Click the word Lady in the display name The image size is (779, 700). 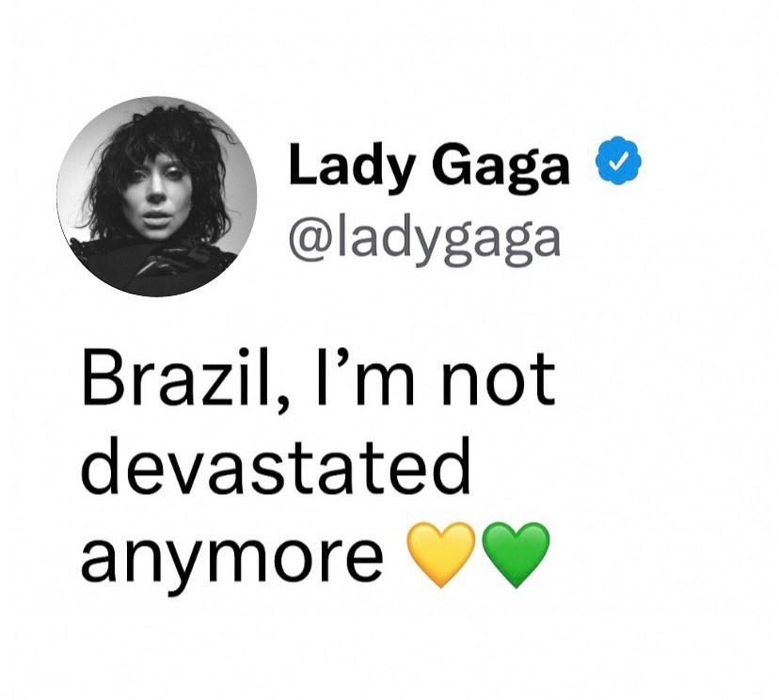(x=351, y=166)
